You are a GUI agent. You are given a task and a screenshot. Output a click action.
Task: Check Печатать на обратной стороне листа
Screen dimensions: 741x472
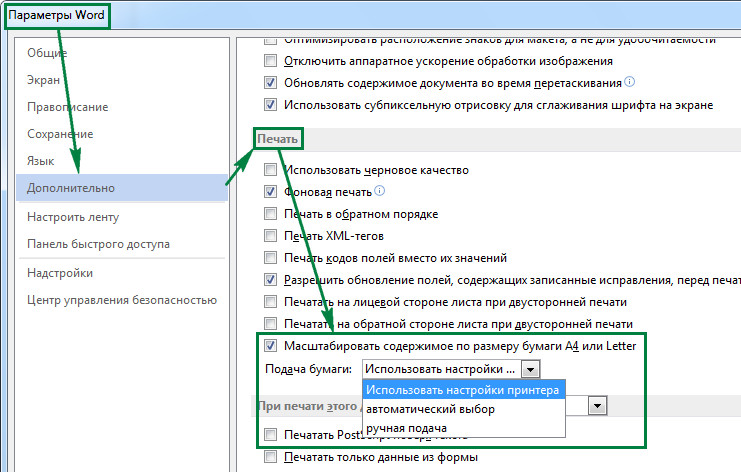click(270, 324)
